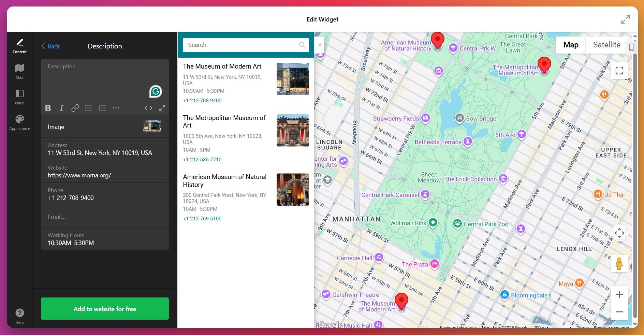
Task: Enter fullscreen map view
Action: tap(619, 70)
